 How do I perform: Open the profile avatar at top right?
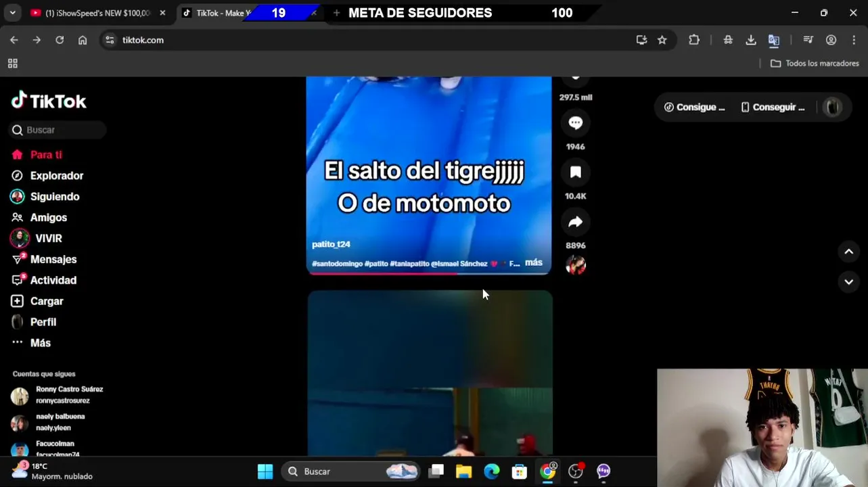pos(833,107)
